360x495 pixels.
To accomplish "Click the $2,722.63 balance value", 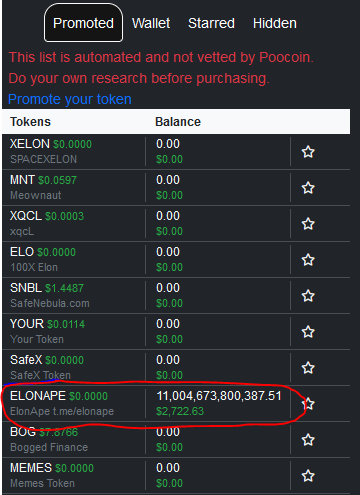I will coord(180,411).
